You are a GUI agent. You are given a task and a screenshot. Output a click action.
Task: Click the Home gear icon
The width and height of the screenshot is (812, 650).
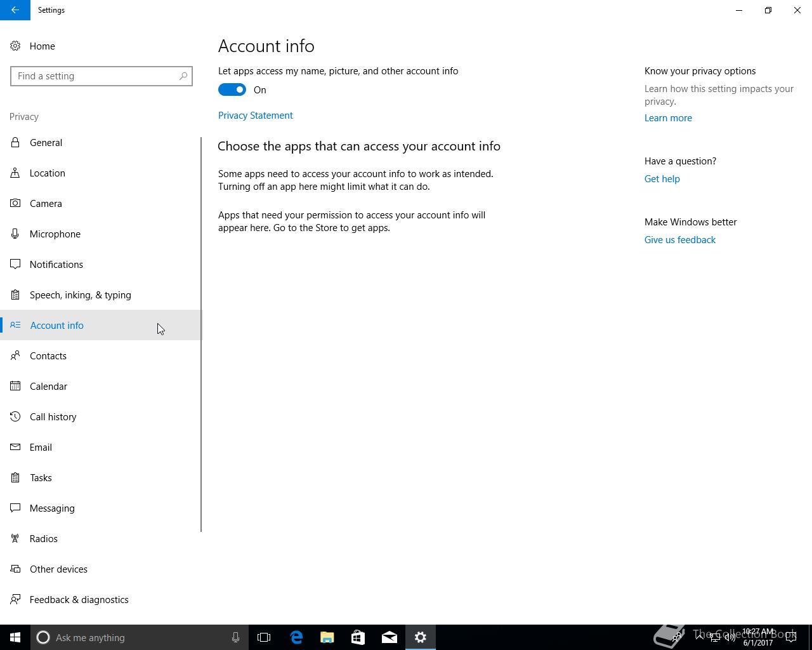(x=15, y=46)
